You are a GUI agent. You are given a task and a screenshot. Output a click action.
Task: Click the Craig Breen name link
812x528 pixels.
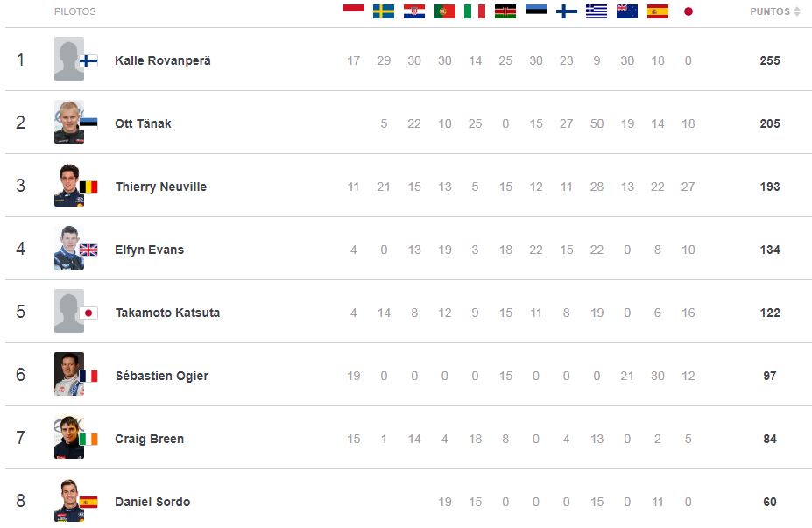pyautogui.click(x=149, y=439)
